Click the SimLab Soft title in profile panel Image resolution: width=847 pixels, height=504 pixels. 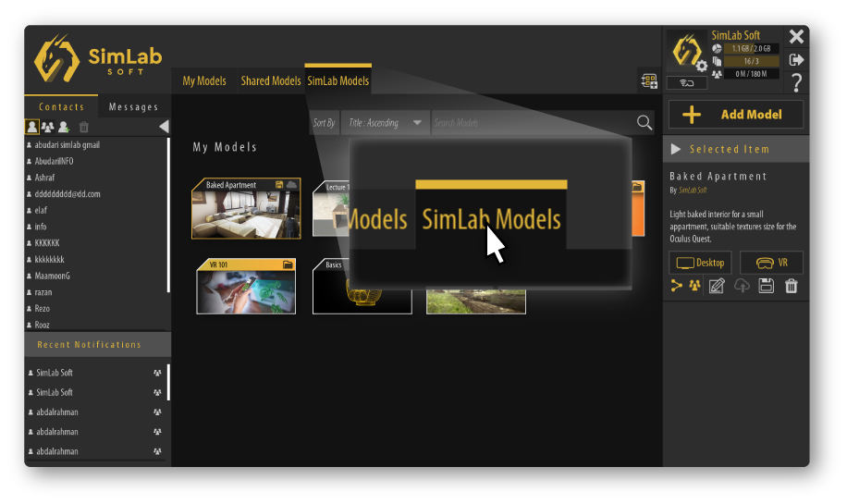tap(735, 35)
